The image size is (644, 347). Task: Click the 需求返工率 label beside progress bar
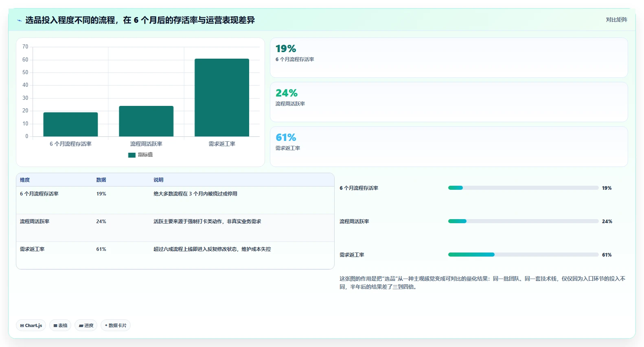point(352,255)
